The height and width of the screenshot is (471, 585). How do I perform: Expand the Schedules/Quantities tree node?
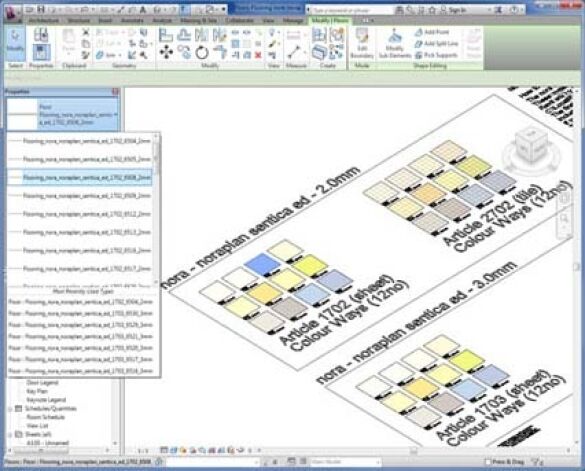[x=10, y=409]
